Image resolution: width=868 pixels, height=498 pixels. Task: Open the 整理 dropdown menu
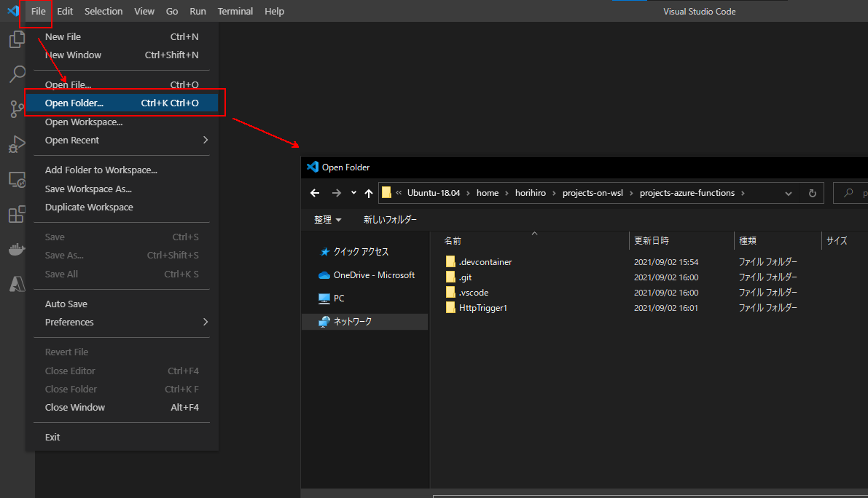327,219
